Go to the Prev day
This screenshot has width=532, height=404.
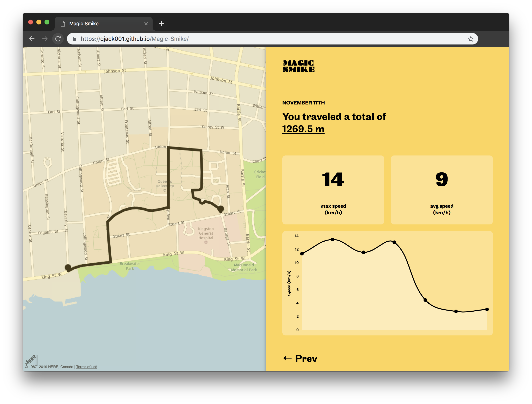[300, 358]
